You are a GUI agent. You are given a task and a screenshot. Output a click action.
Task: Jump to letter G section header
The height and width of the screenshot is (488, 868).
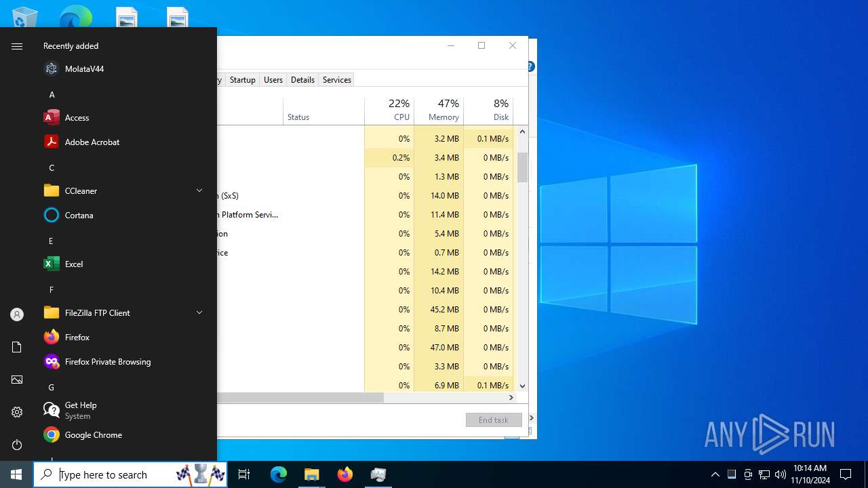pos(51,388)
